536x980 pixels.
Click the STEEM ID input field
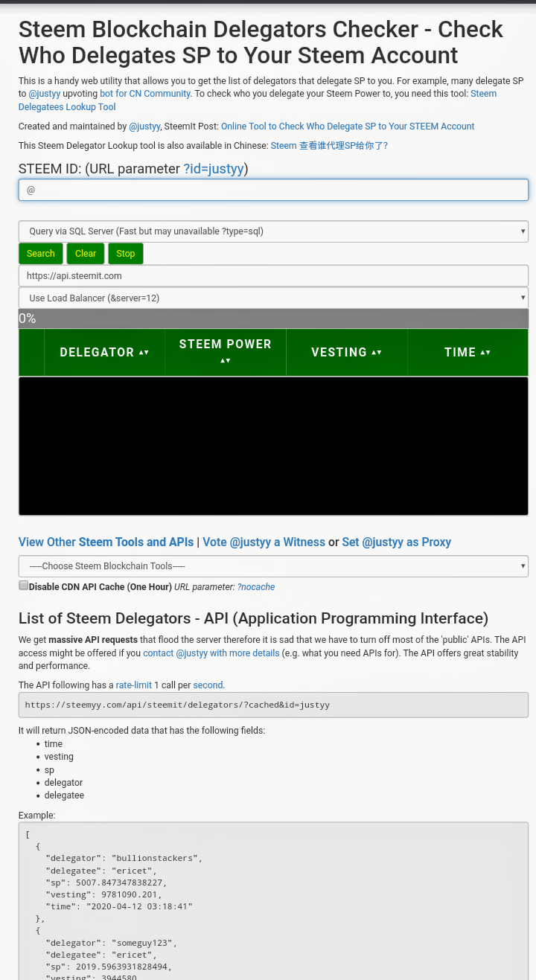[x=273, y=190]
